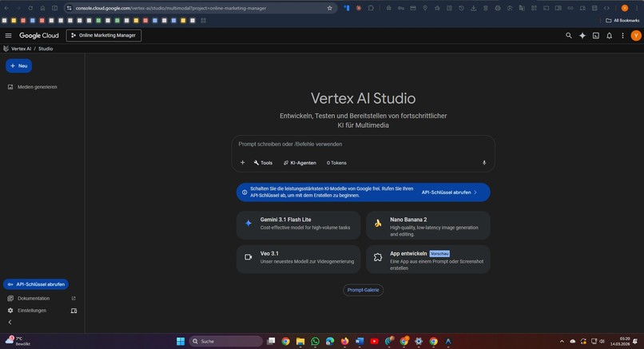Viewport: 644px width, 349px height.
Task: Launch File Explorer from the taskbar
Action: click(x=300, y=341)
